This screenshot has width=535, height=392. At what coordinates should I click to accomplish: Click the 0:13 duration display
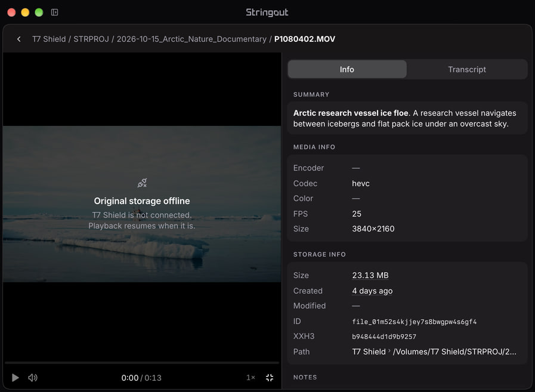[x=153, y=378]
